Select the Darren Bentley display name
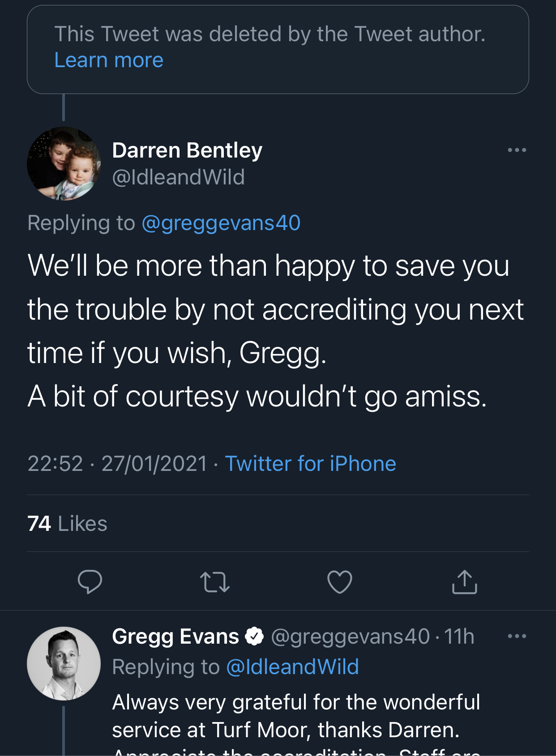556x756 pixels. pyautogui.click(x=187, y=150)
